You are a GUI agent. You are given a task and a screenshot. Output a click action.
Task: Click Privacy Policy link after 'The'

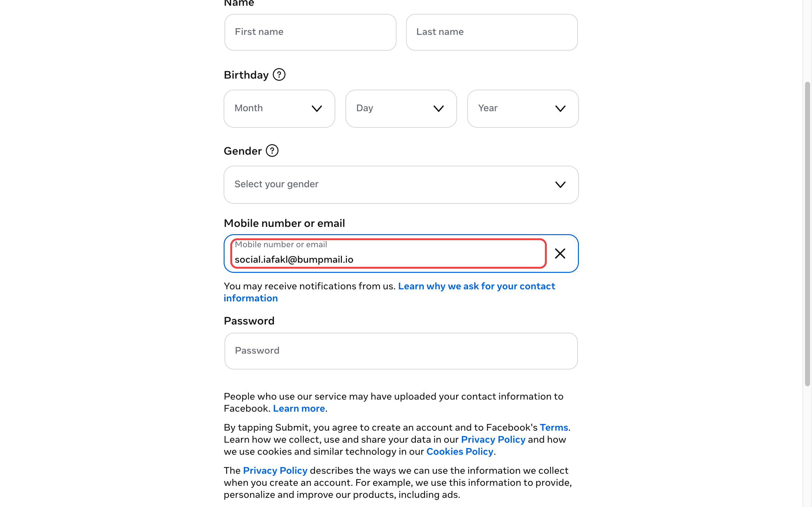click(x=275, y=471)
